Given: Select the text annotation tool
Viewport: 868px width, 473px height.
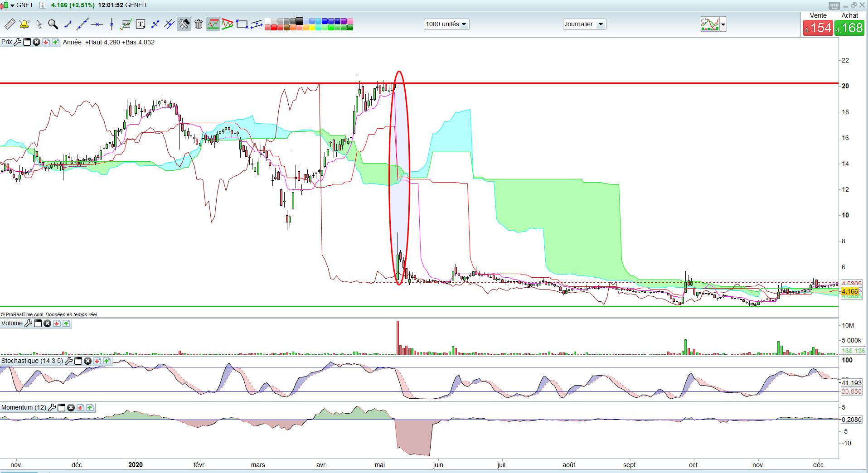Looking at the screenshot, I should [141, 24].
